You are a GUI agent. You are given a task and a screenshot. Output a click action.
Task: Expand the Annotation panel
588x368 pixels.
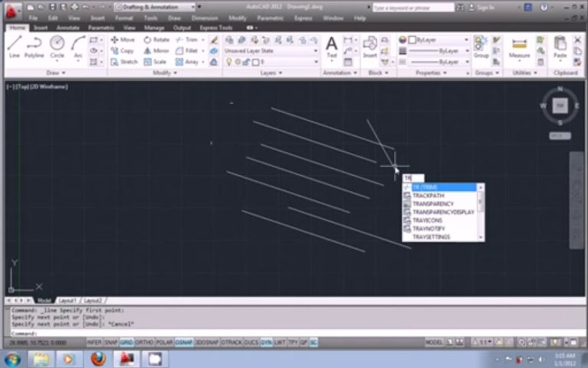coord(340,73)
